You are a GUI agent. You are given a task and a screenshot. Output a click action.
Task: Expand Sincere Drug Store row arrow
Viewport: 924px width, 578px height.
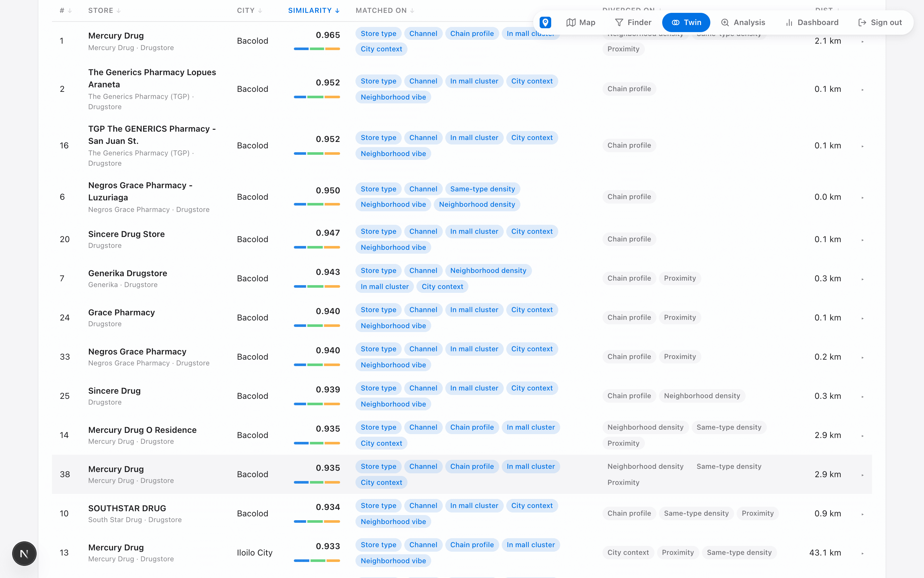[x=862, y=240]
